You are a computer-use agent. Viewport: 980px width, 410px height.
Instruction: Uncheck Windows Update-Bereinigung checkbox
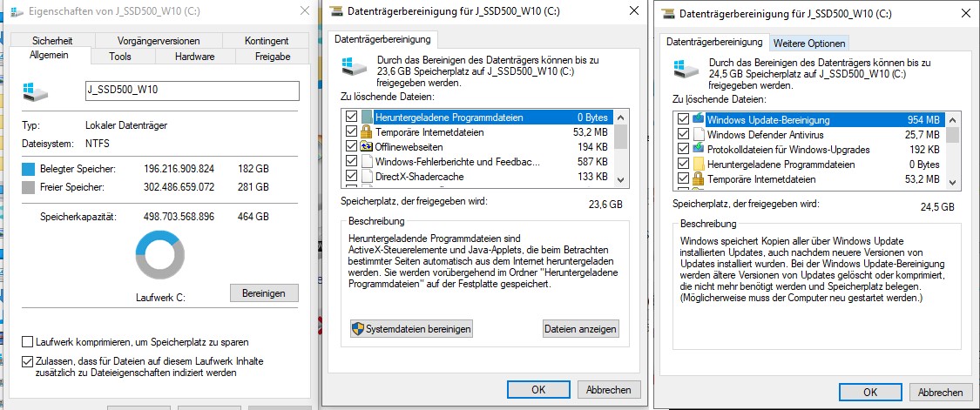point(683,119)
